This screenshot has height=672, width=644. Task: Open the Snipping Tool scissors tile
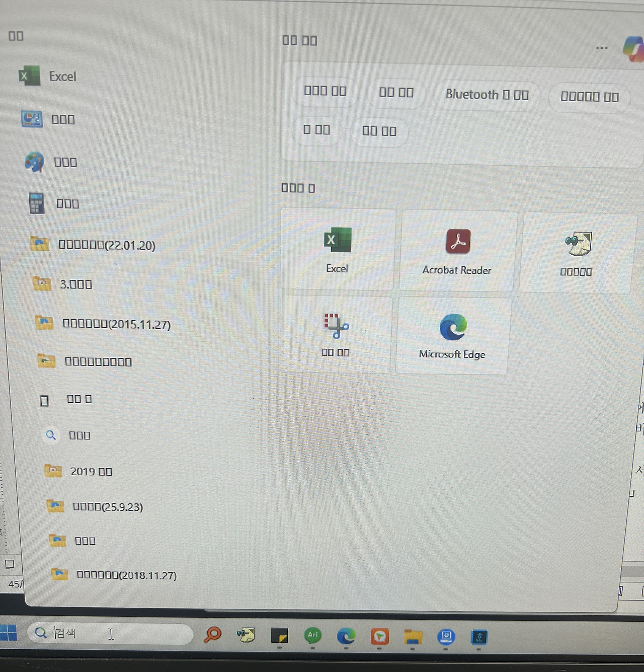336,334
